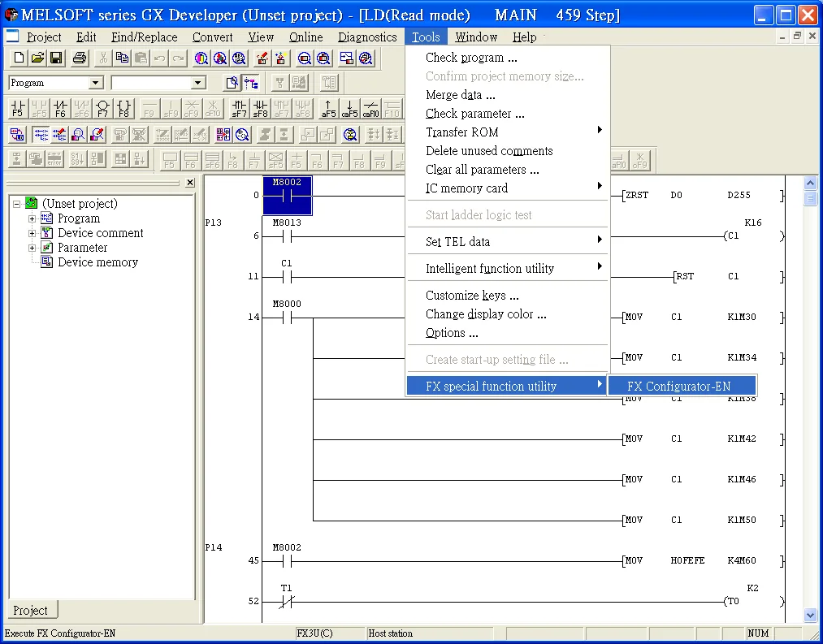Select Device memory tree item
Screen dimensions: 823x644
coord(97,261)
